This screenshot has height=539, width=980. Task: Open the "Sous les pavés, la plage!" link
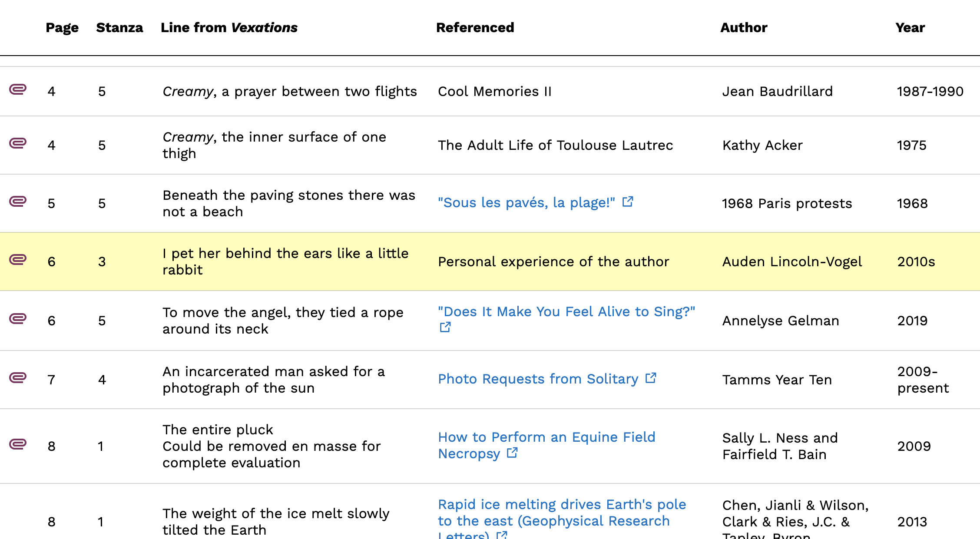click(x=526, y=203)
